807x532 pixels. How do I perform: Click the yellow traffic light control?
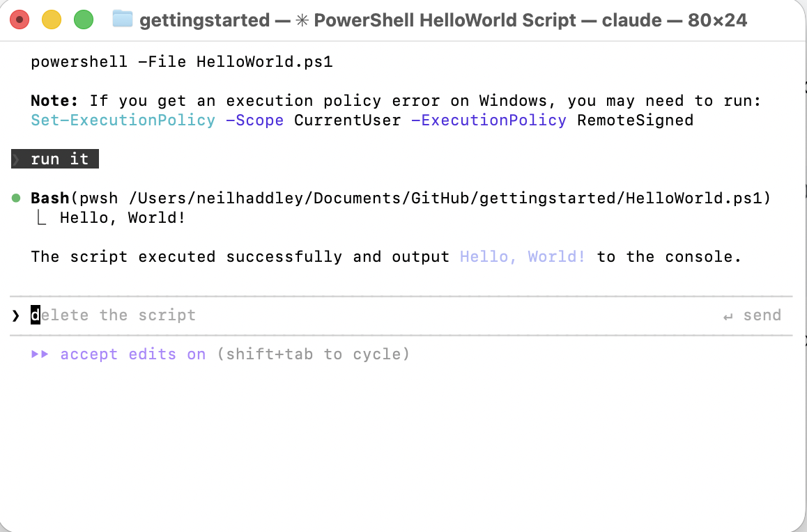click(50, 19)
